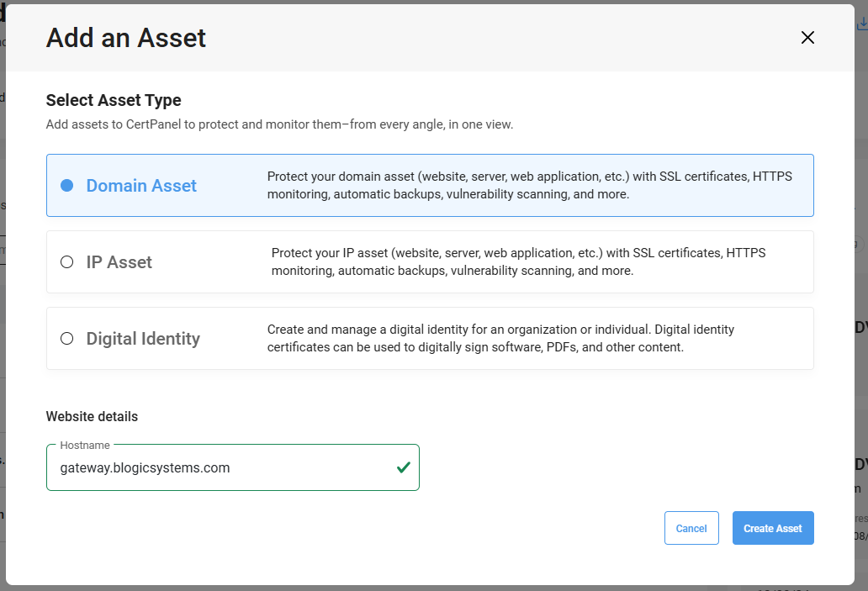Click the Domain Asset option label

pyautogui.click(x=141, y=186)
